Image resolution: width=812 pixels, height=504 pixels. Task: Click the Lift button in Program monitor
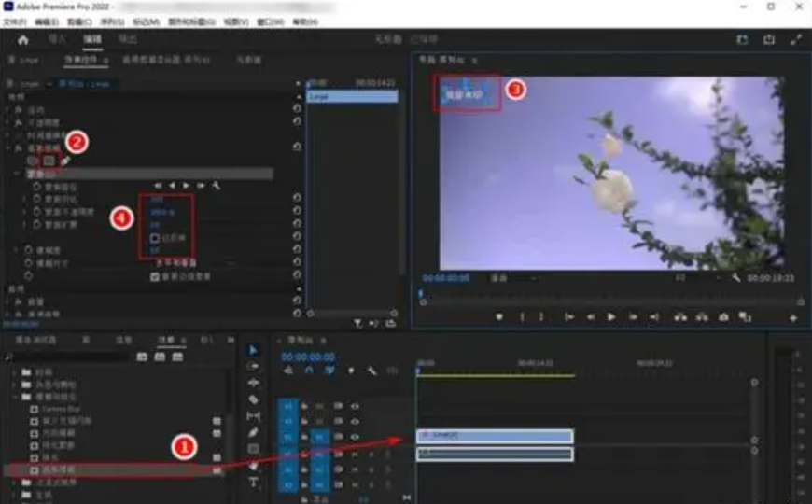680,317
